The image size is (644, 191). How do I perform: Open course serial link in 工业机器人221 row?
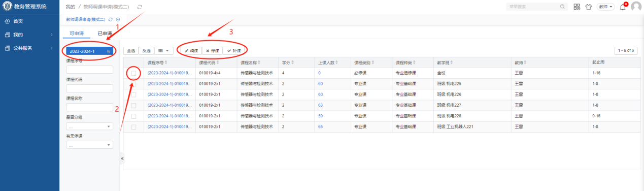(170, 126)
